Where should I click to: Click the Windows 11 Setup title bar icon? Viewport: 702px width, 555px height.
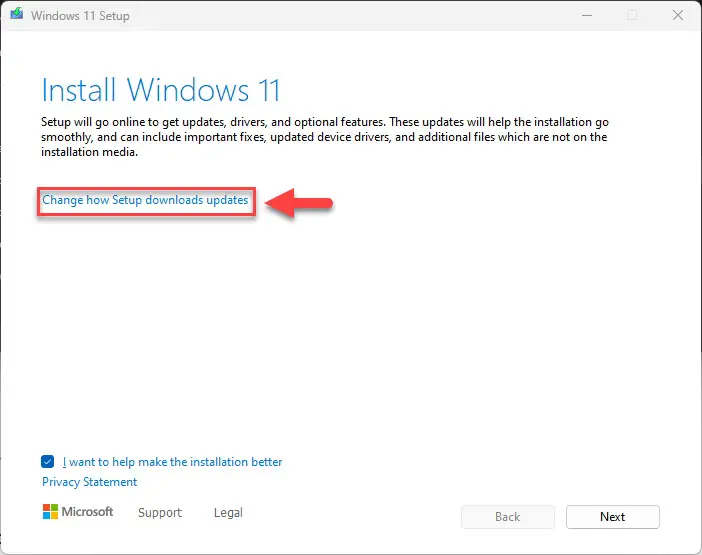(17, 14)
